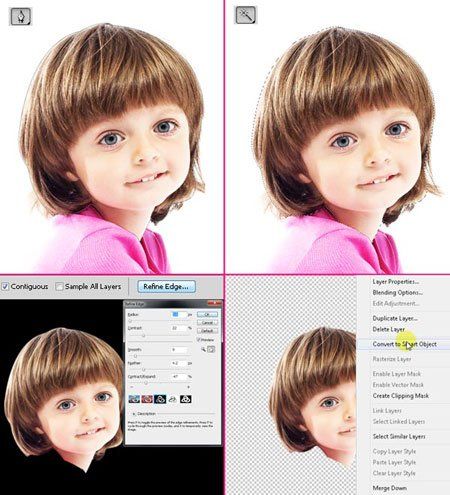Choose Convert to Smart Object
Image resolution: width=450 pixels, height=495 pixels.
pos(404,344)
